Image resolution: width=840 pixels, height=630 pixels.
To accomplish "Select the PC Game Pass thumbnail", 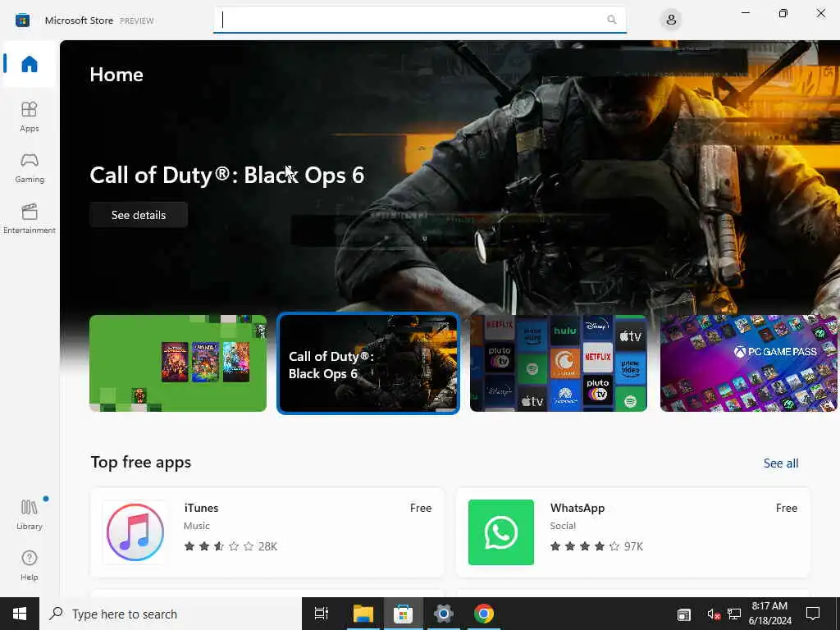I will pos(748,363).
